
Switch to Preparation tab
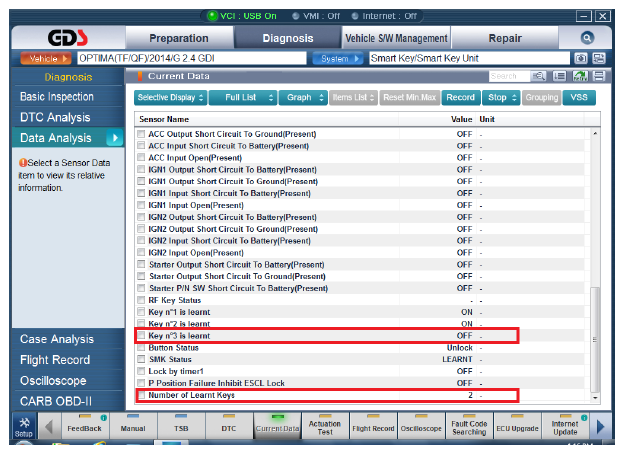click(179, 38)
